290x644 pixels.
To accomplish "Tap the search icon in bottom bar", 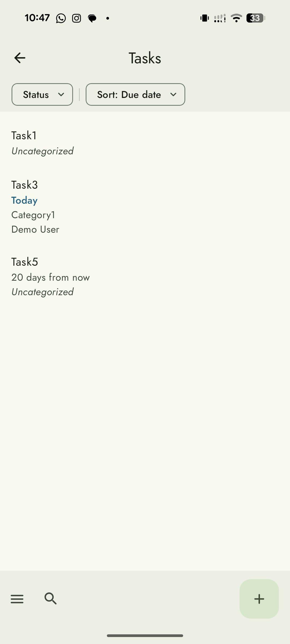I will pos(50,598).
